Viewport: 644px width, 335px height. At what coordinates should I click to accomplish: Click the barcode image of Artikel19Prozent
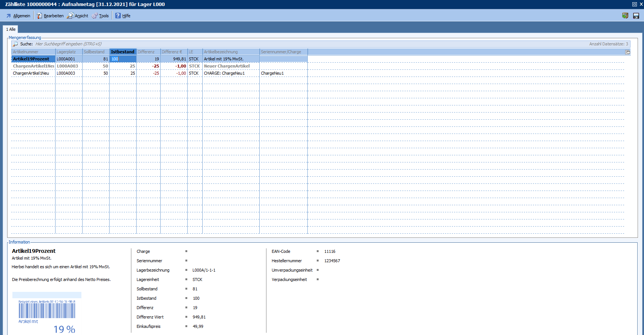coord(47,310)
